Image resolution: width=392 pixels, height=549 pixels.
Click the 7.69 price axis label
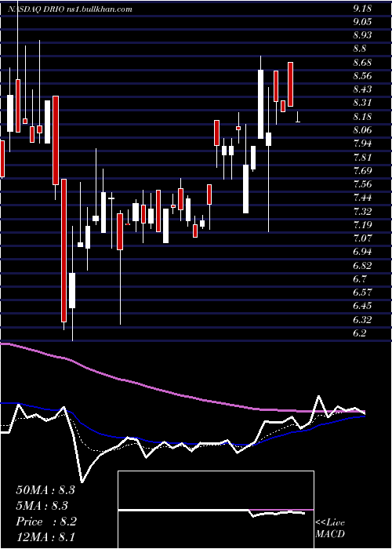362,171
